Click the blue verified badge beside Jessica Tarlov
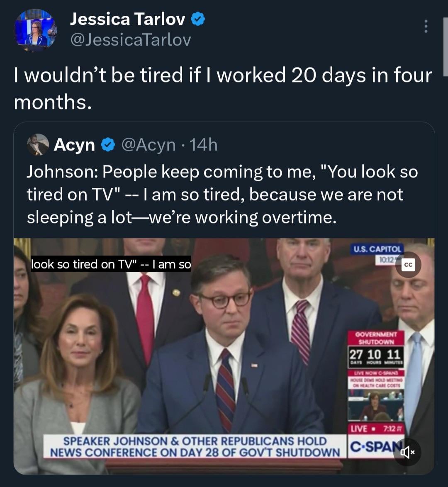448x487 pixels. 198,19
